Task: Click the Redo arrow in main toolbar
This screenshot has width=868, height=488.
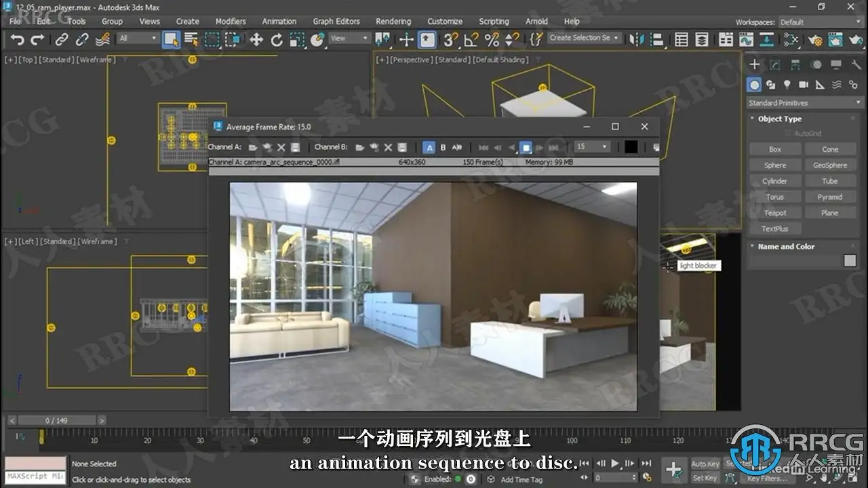Action: [37, 40]
